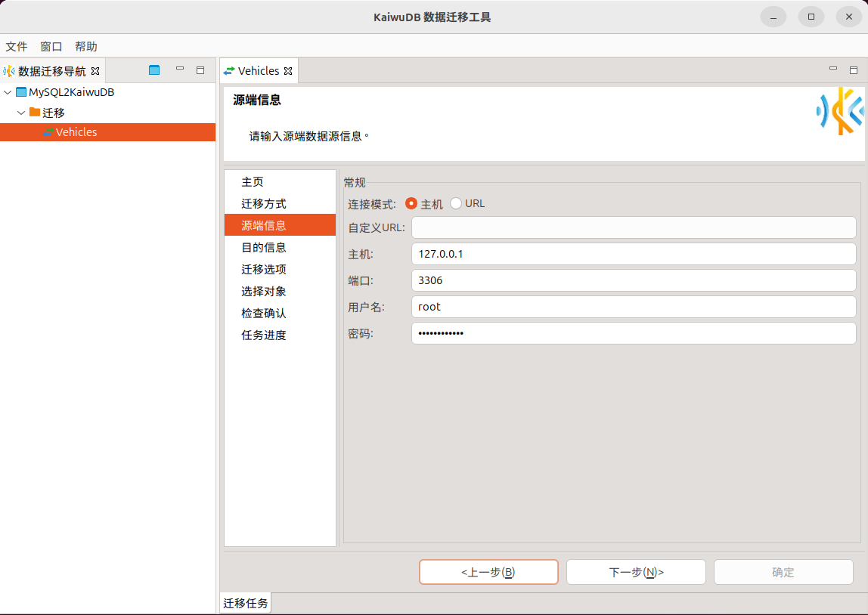Select the Vehicles item in navigation tree
The image size is (868, 615).
[76, 132]
